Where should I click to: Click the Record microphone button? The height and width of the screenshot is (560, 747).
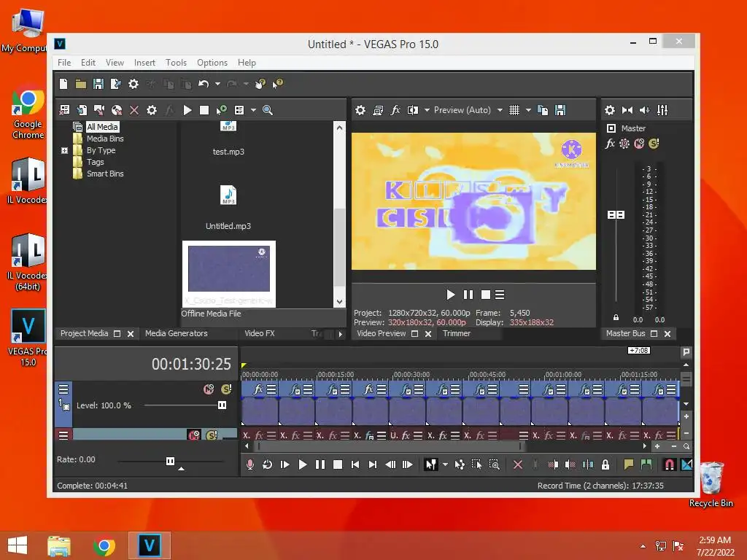click(x=250, y=464)
